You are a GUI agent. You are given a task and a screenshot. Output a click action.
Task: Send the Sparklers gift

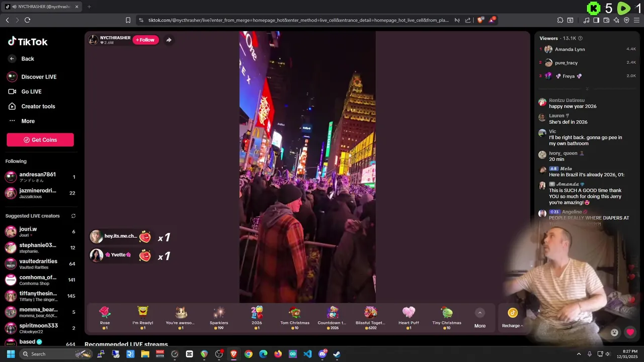tap(219, 318)
